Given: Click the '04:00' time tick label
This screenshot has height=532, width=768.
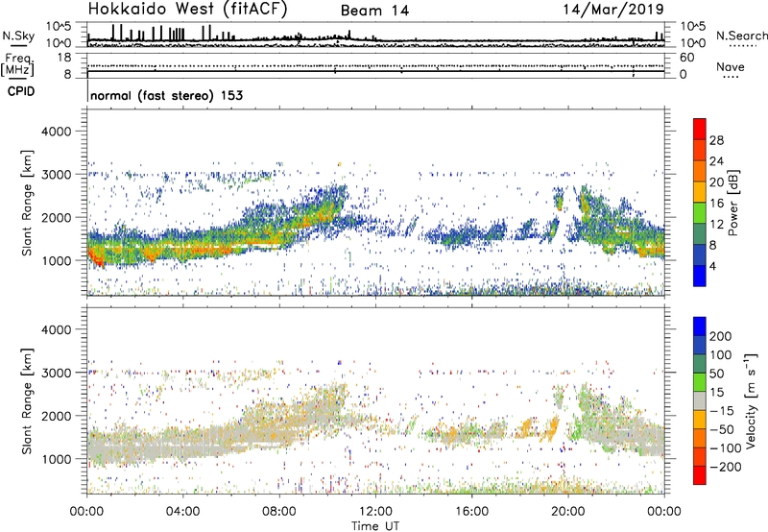Looking at the screenshot, I should click(182, 512).
